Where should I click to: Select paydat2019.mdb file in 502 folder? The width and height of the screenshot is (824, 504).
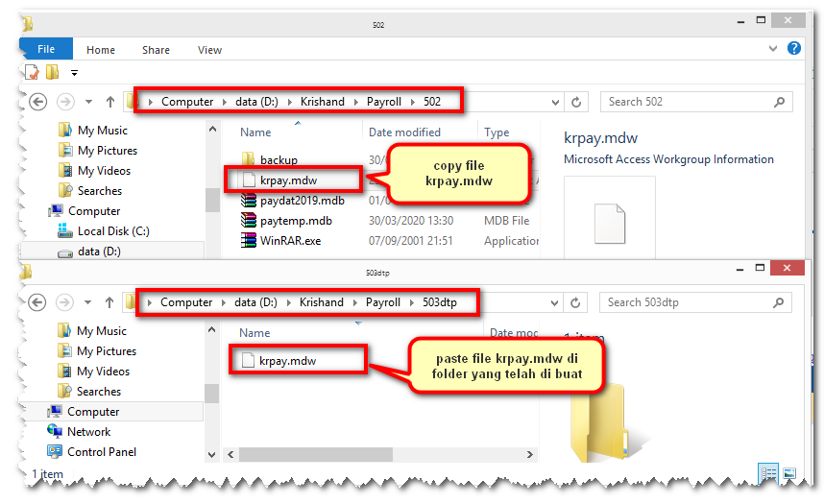coord(302,201)
